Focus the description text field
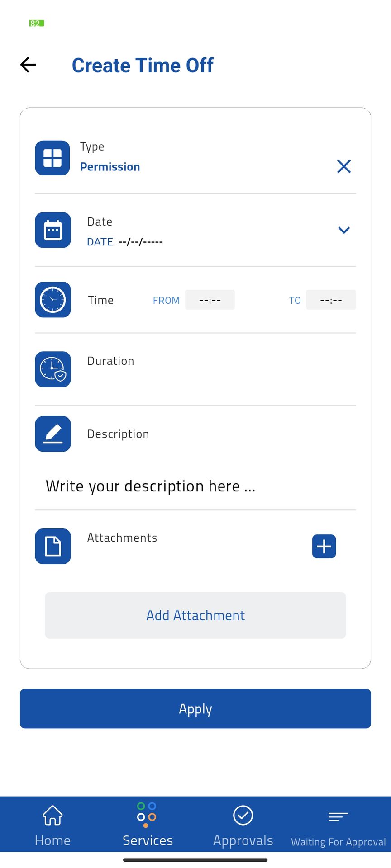The width and height of the screenshot is (391, 868). pos(151,486)
